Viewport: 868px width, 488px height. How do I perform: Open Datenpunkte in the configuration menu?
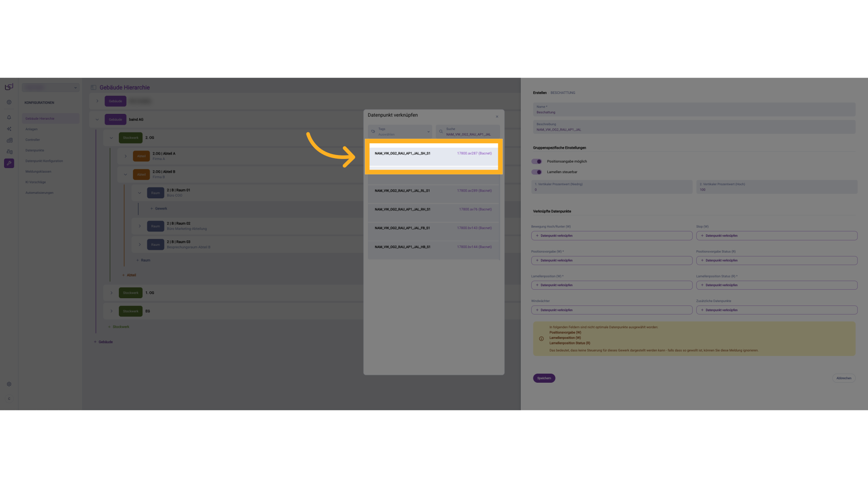(35, 150)
